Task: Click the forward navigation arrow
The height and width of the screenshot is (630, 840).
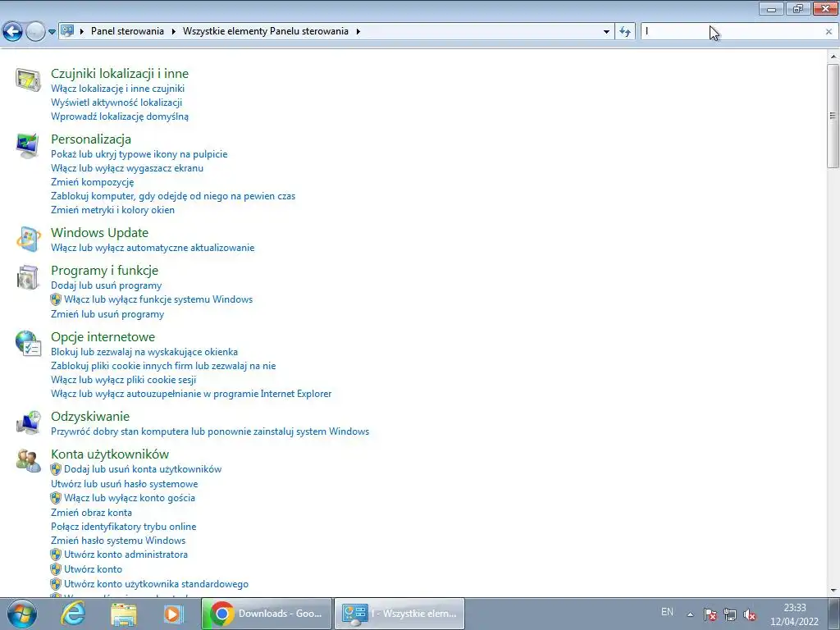Action: click(x=35, y=32)
